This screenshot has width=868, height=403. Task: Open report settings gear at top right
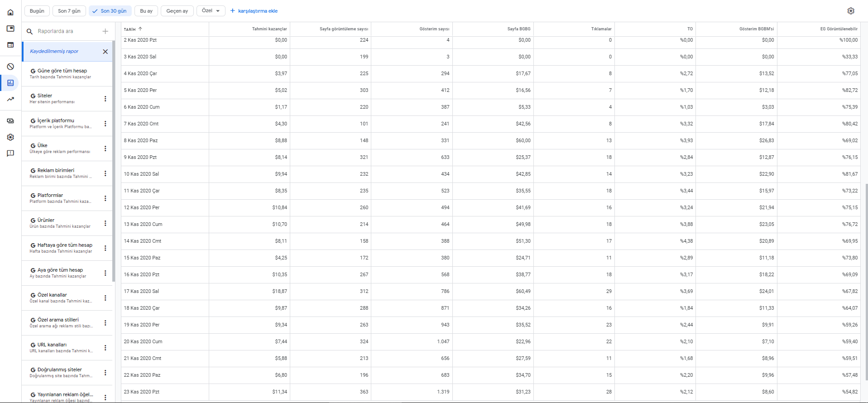click(851, 11)
